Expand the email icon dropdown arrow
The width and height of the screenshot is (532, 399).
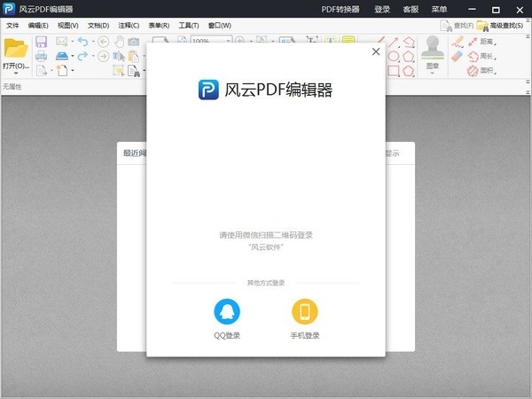click(x=73, y=42)
